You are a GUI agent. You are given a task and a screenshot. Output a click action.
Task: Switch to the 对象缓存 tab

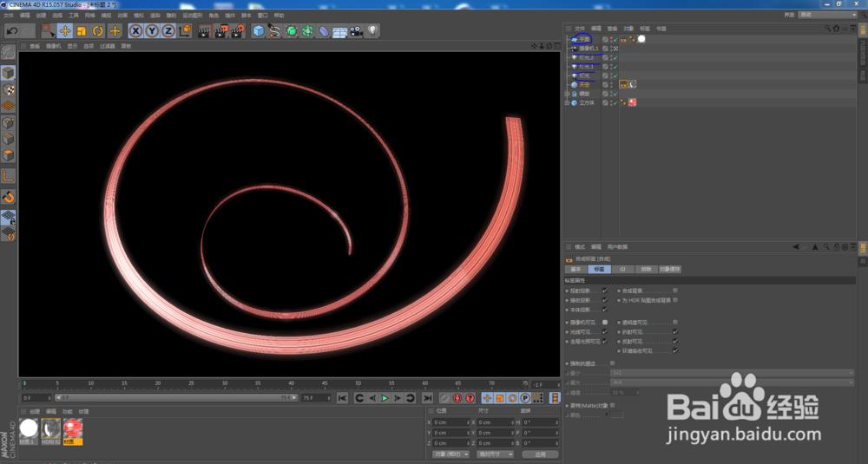pyautogui.click(x=670, y=270)
